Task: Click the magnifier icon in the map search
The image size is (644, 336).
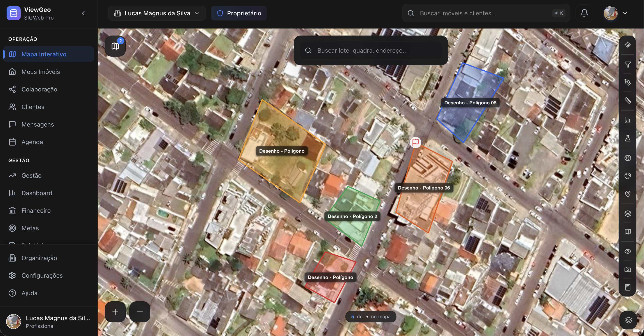Action: click(308, 50)
